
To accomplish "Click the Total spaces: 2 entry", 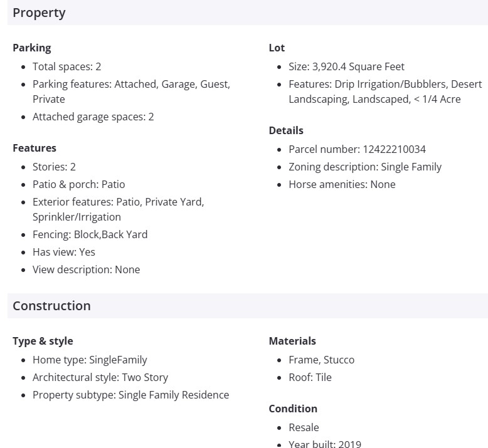I will point(67,66).
